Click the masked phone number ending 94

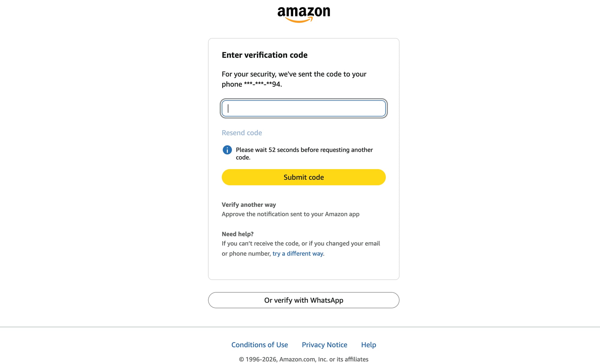[x=263, y=84]
